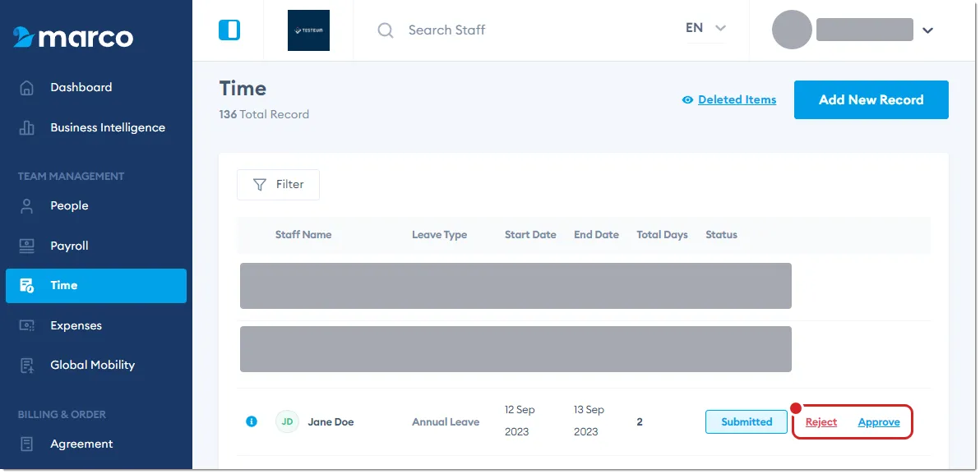Click Add New Record button
Viewport: 980px width, 474px height.
click(871, 100)
